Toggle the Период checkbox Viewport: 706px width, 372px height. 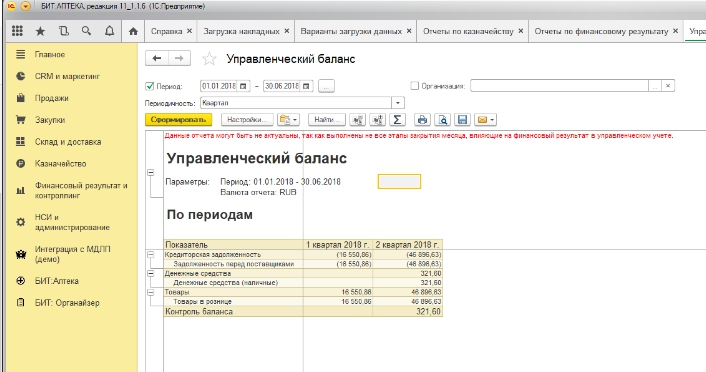pyautogui.click(x=150, y=86)
